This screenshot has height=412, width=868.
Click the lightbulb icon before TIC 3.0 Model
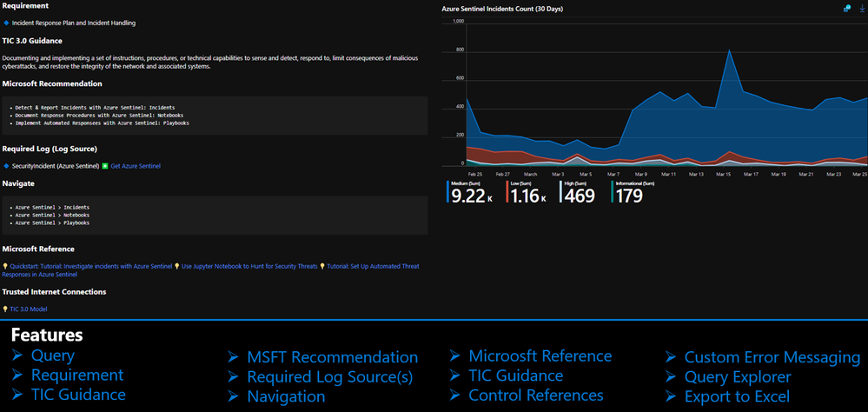(x=5, y=309)
